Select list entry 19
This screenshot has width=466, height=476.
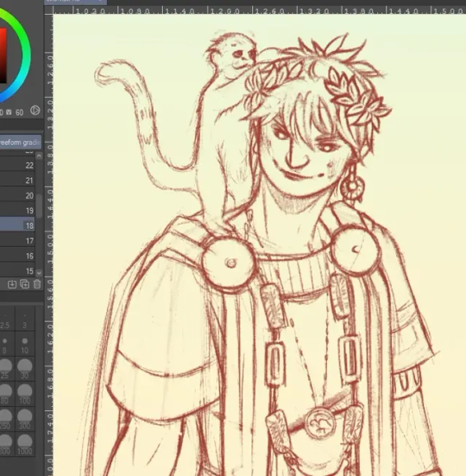(x=17, y=211)
